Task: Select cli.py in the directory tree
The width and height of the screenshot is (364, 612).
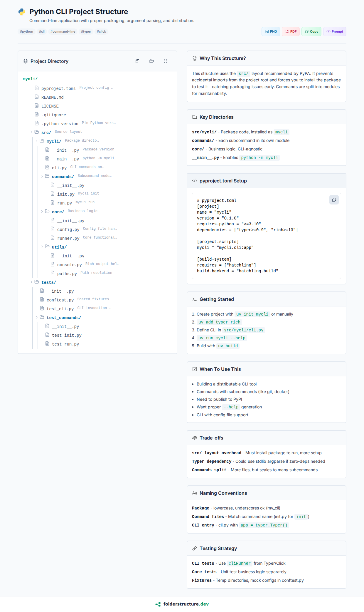Action: pyautogui.click(x=59, y=168)
